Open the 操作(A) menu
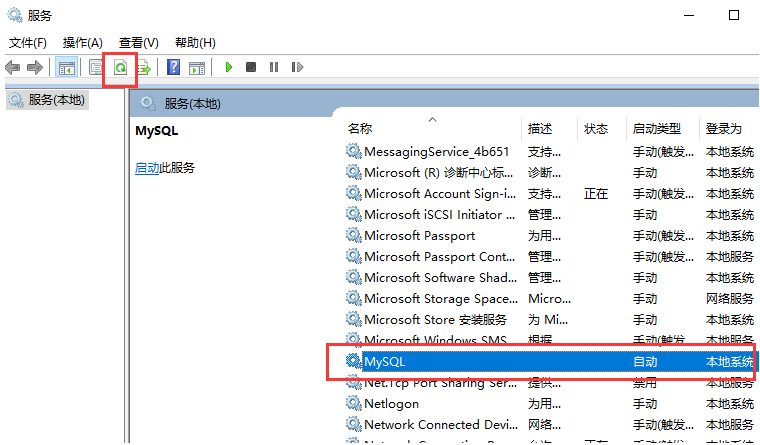Viewport: 760px width, 445px height. tap(82, 43)
